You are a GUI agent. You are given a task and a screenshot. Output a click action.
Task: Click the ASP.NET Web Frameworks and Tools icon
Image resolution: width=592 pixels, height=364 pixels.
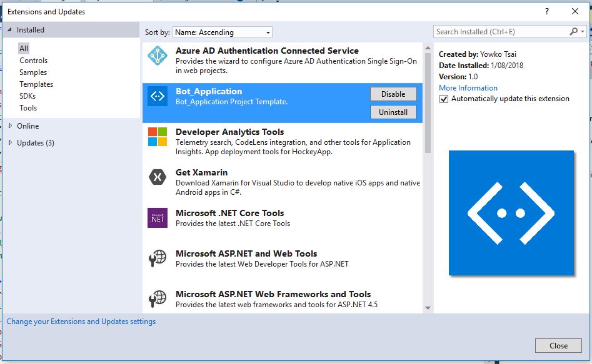[x=158, y=298]
